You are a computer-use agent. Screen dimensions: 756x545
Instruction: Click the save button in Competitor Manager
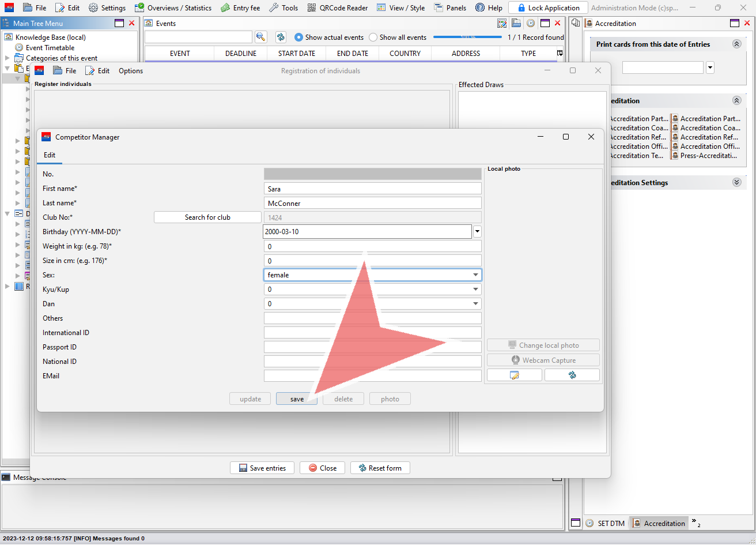pos(297,399)
